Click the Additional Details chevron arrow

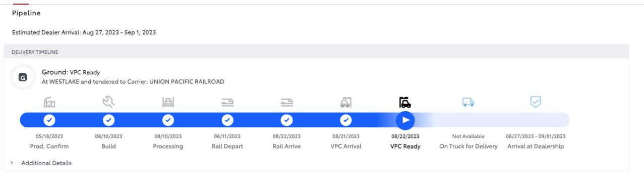coord(12,163)
